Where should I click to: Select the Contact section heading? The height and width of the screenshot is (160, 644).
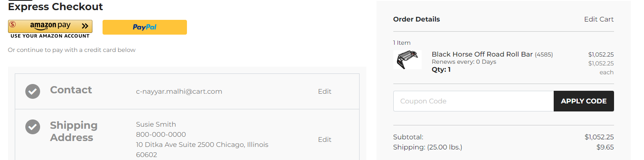[x=71, y=90]
